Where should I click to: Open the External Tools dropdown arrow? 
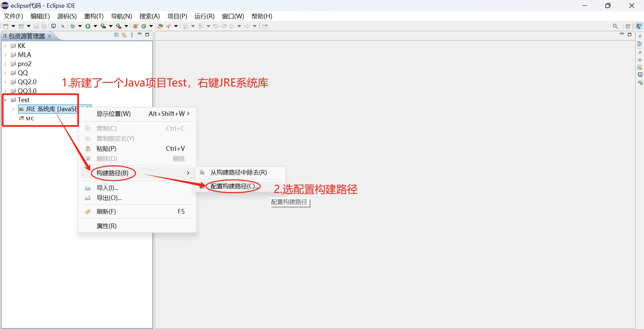(x=126, y=26)
